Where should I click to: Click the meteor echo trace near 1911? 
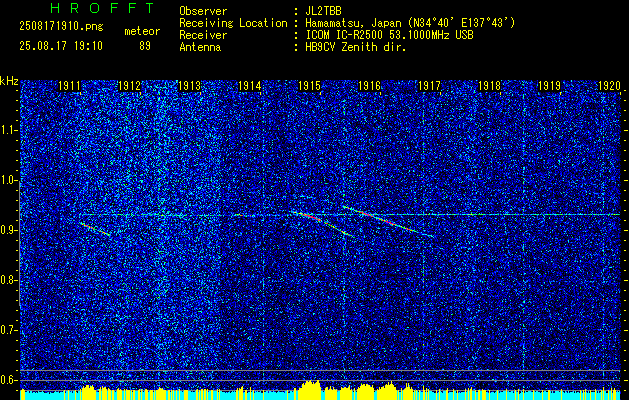click(95, 229)
